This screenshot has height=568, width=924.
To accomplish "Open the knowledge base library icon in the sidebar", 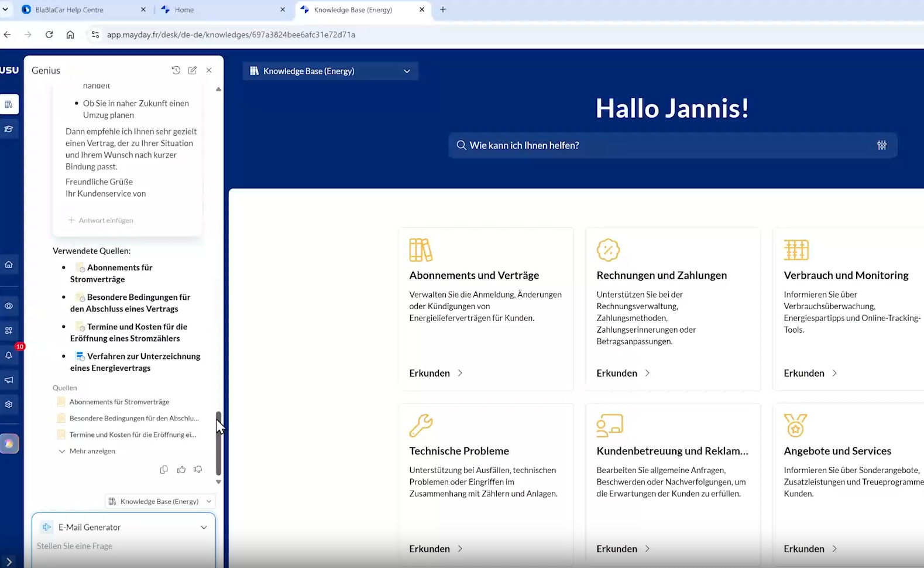I will coord(9,104).
